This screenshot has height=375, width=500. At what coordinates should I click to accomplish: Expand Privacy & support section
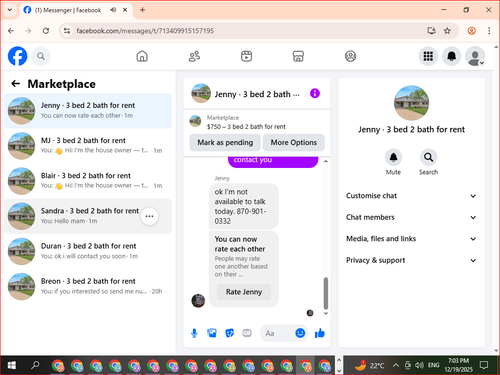411,260
